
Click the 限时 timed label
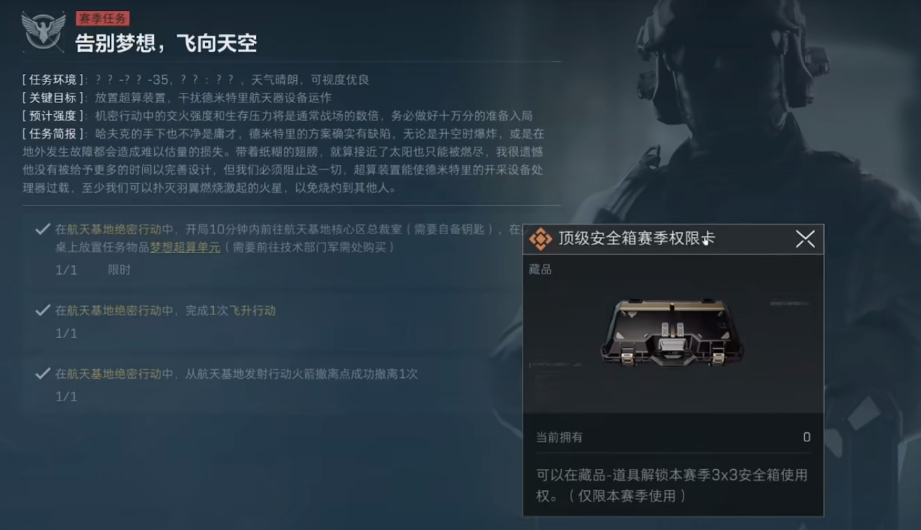coord(119,270)
